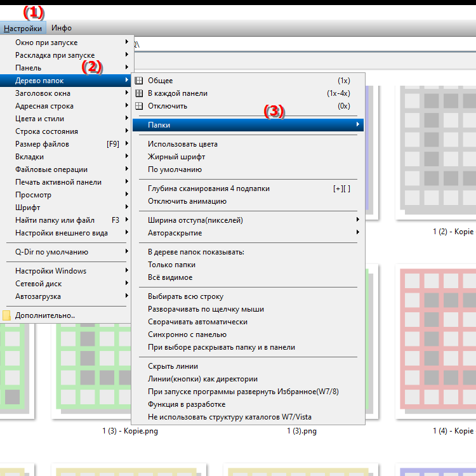The height and width of the screenshot is (476, 476).
Task: Select Отключить (0x) tree mode
Action: tap(248, 106)
